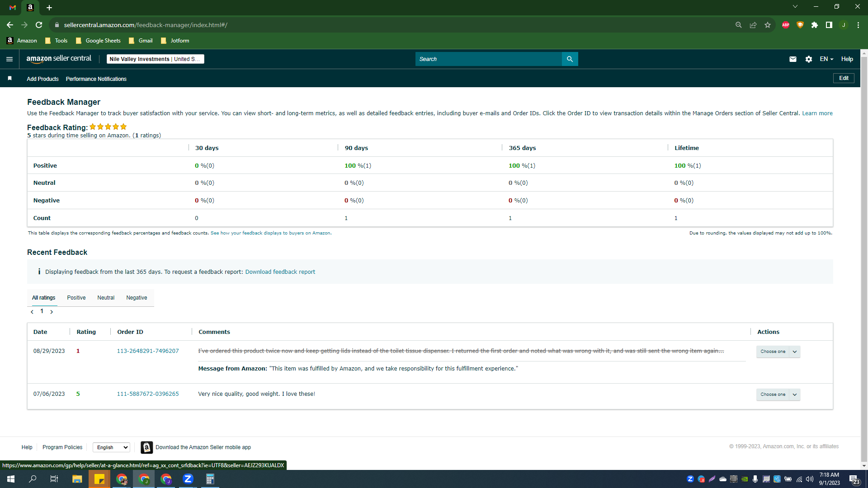The image size is (868, 488).
Task: Open the Seller Central messages envelope
Action: click(793, 59)
